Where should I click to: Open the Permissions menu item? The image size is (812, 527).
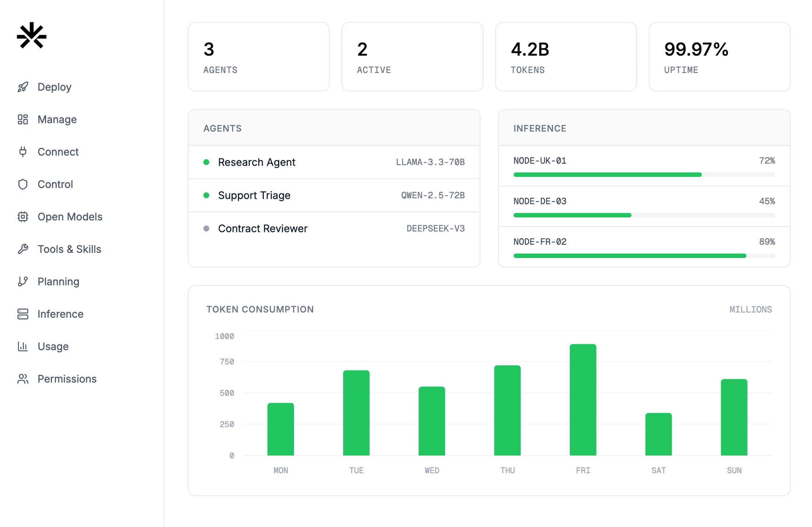[67, 379]
